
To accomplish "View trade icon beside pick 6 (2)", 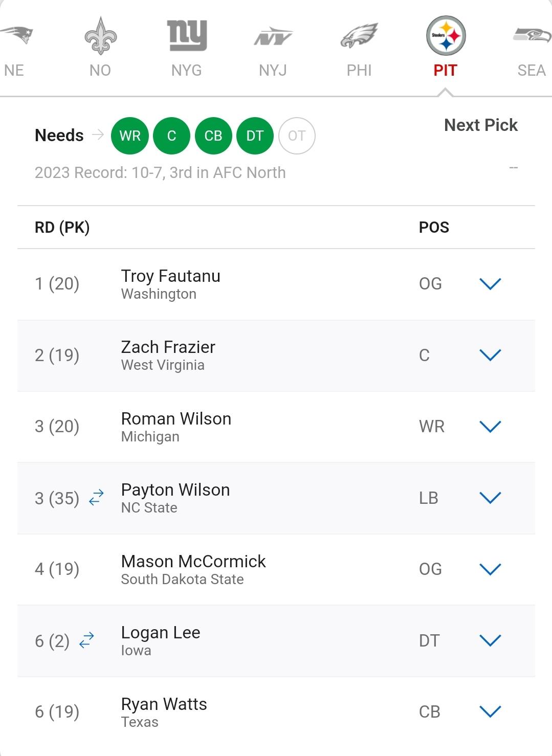I will 86,640.
